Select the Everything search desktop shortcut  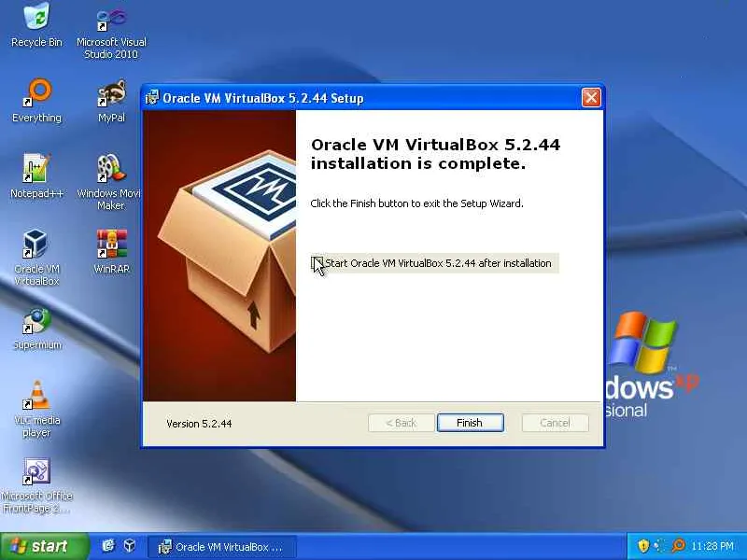(x=36, y=101)
